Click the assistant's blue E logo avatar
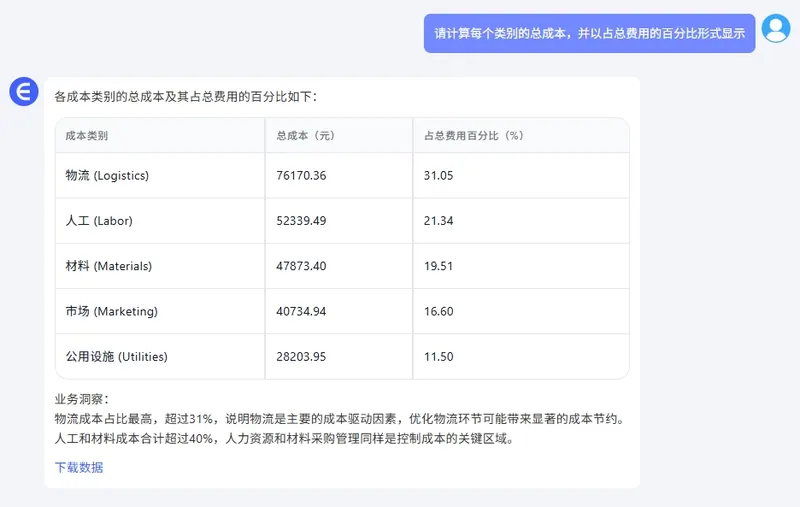 click(23, 91)
